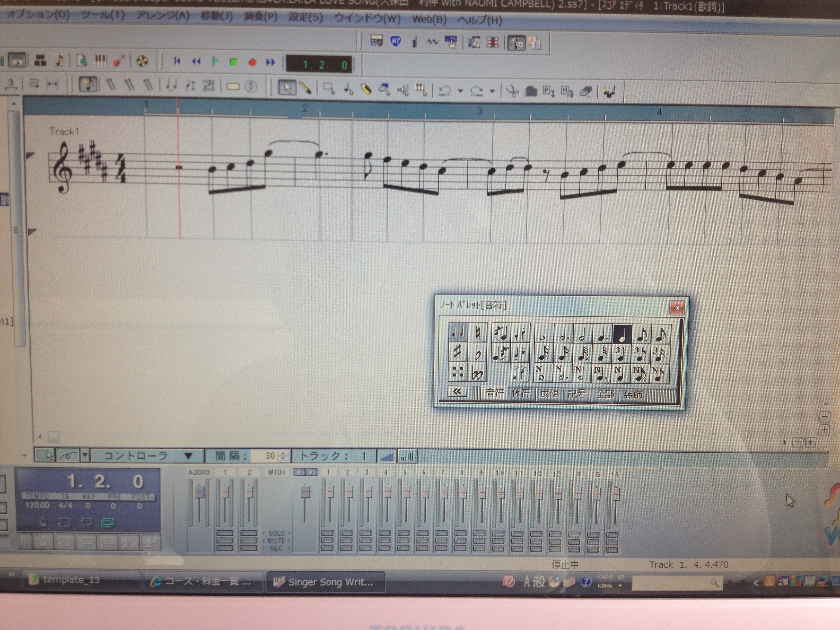Toggle the highlighted score view button
Image resolution: width=840 pixels, height=630 pixels.
tap(517, 43)
